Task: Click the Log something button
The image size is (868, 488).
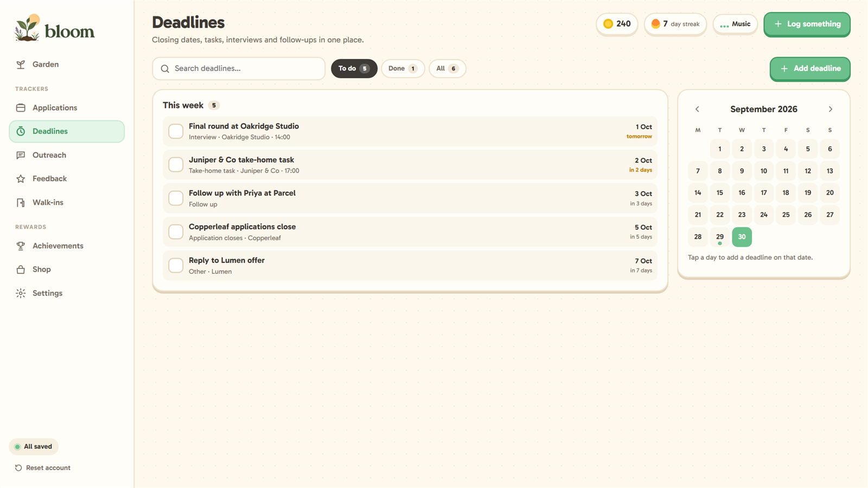Action: pos(807,24)
